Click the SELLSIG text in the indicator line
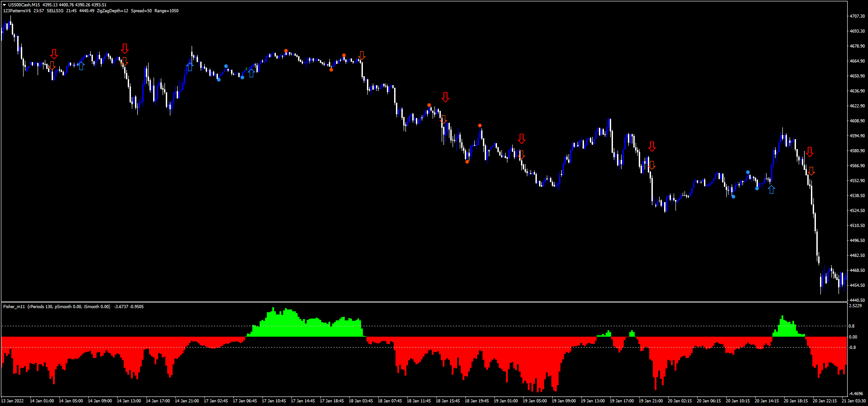Screen dimensions: 868x406 click(55, 11)
